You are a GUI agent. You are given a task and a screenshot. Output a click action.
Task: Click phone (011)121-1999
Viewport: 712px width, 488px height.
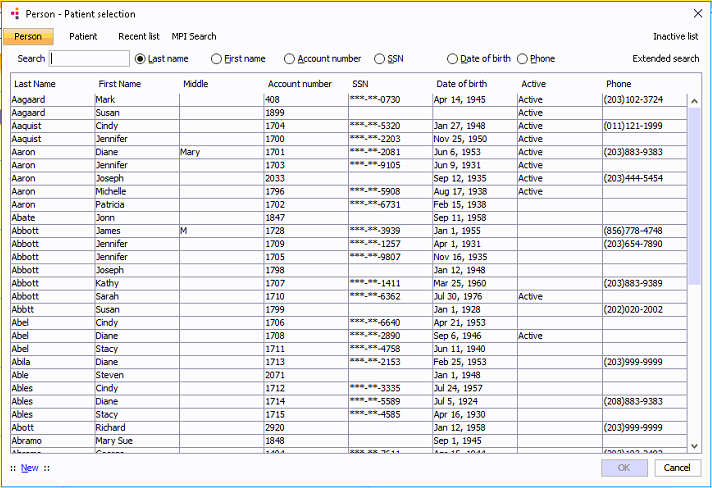pos(633,126)
